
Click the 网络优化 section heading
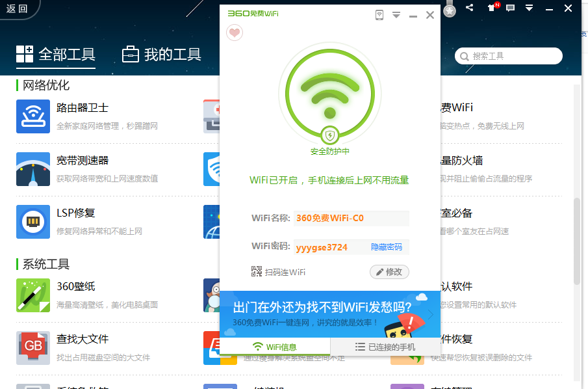pyautogui.click(x=45, y=85)
